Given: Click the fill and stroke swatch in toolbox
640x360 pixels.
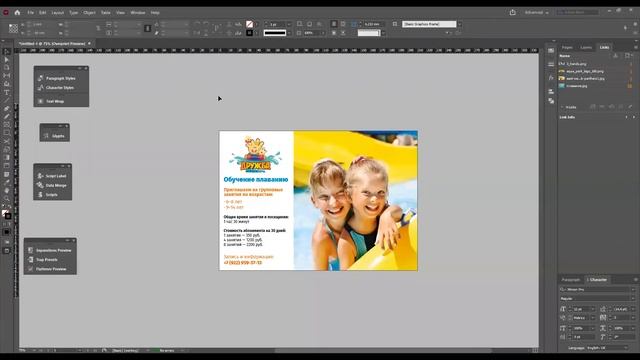Looking at the screenshot, I should click(6, 214).
